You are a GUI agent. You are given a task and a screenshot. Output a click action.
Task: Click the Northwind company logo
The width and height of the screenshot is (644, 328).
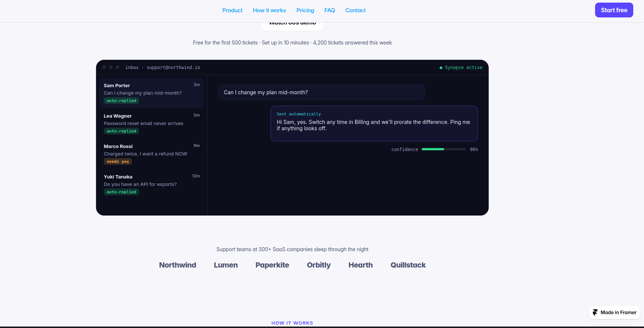(177, 265)
